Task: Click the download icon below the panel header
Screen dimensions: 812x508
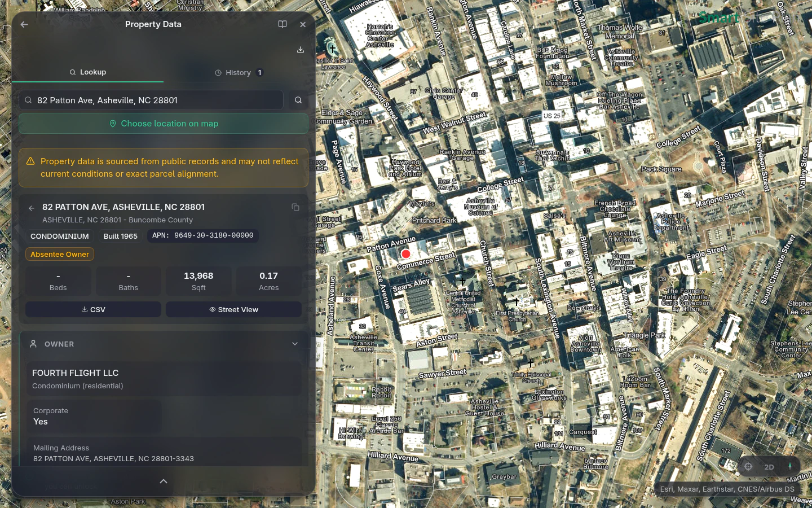Action: click(x=301, y=50)
